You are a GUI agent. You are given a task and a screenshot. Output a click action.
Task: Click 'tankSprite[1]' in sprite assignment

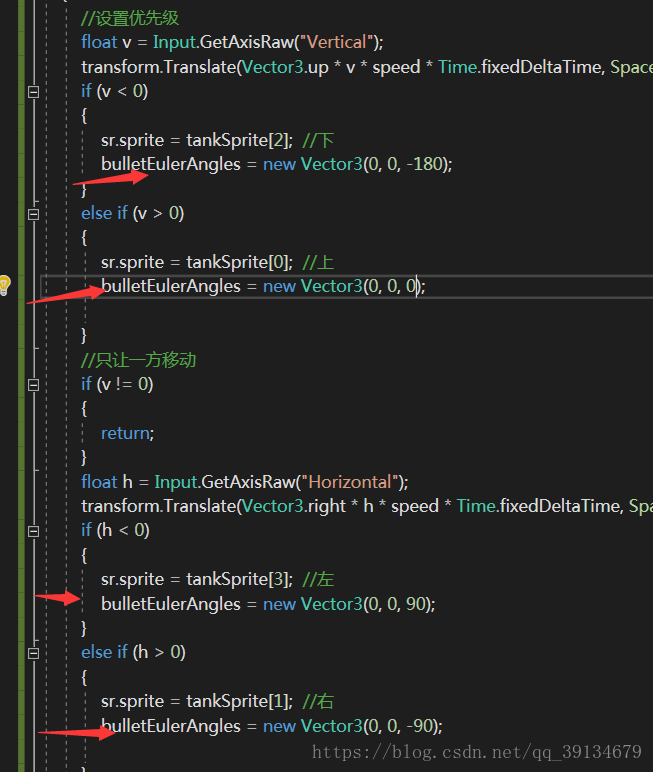pos(237,702)
